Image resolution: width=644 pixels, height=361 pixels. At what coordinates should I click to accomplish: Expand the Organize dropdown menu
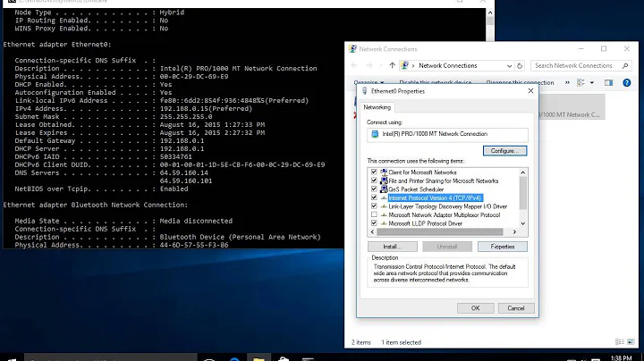(x=365, y=82)
